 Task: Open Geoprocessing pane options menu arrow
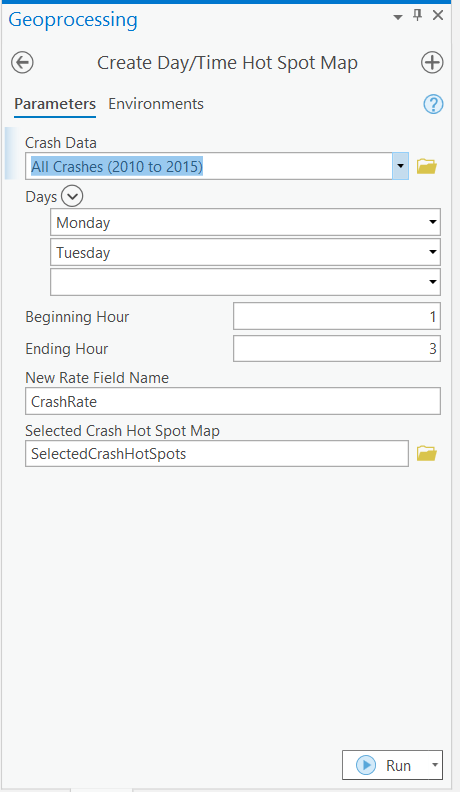(x=398, y=17)
